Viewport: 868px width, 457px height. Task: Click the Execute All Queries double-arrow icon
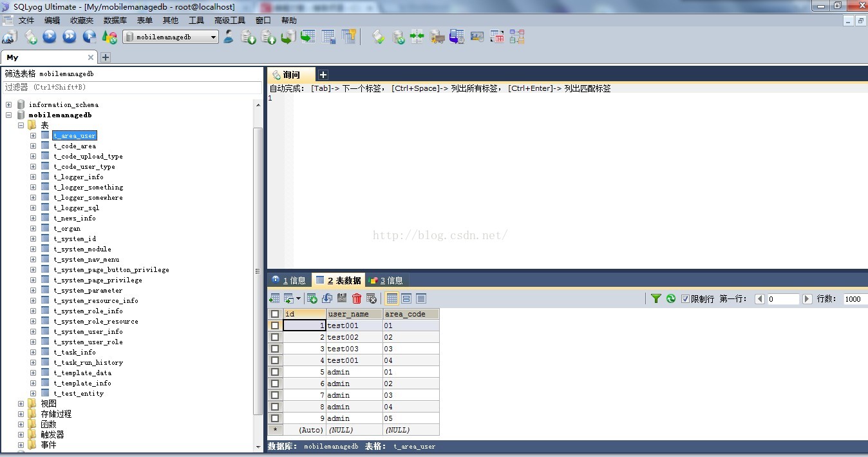pos(70,37)
